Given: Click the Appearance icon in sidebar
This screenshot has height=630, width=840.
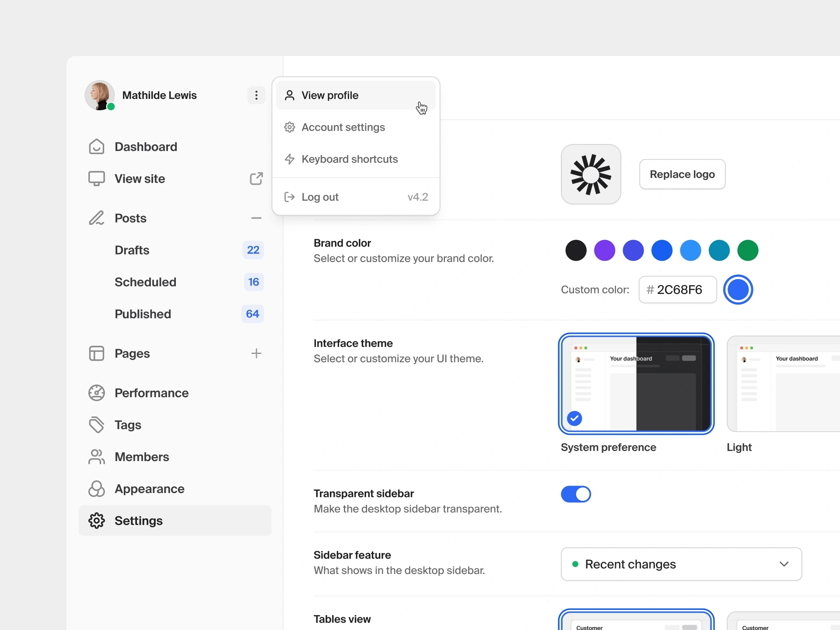Looking at the screenshot, I should point(97,488).
